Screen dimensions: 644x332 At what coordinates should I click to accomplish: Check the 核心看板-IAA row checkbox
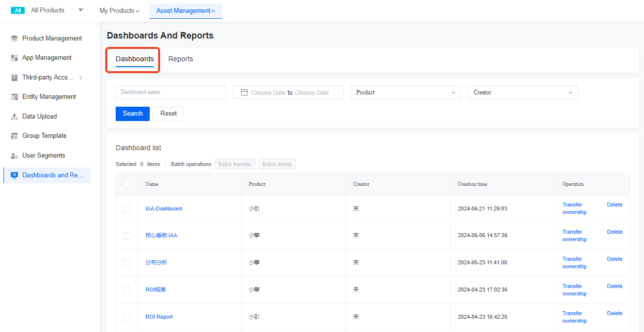[127, 236]
